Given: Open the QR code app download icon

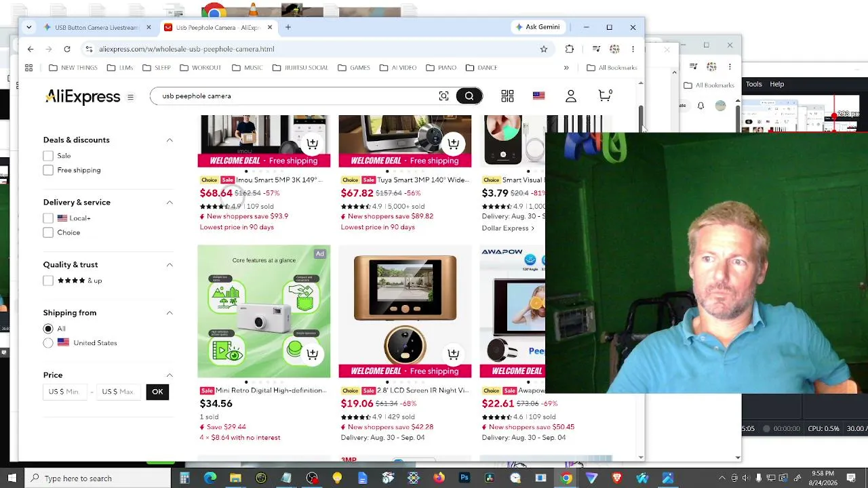Looking at the screenshot, I should 507,96.
